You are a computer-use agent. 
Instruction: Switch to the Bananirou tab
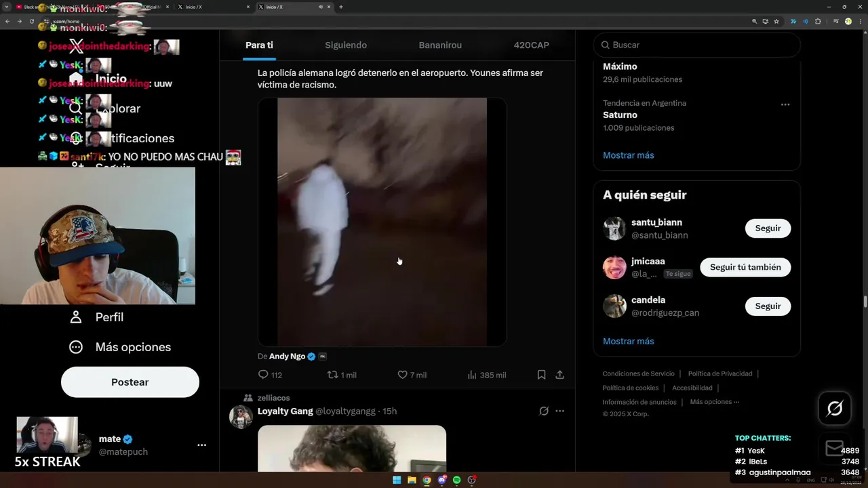point(440,45)
